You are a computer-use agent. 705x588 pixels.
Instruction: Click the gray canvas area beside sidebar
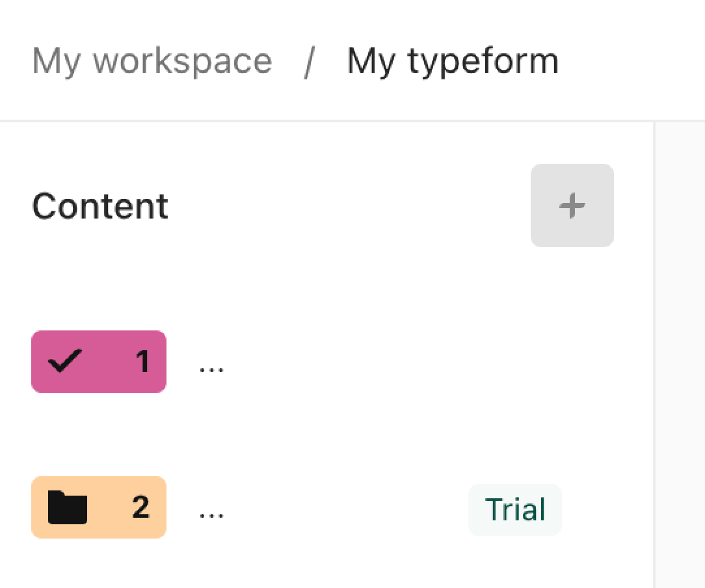(680, 354)
